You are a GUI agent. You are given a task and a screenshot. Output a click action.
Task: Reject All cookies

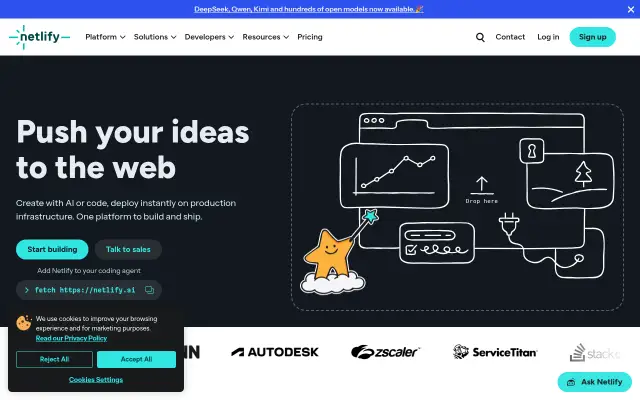pos(54,359)
